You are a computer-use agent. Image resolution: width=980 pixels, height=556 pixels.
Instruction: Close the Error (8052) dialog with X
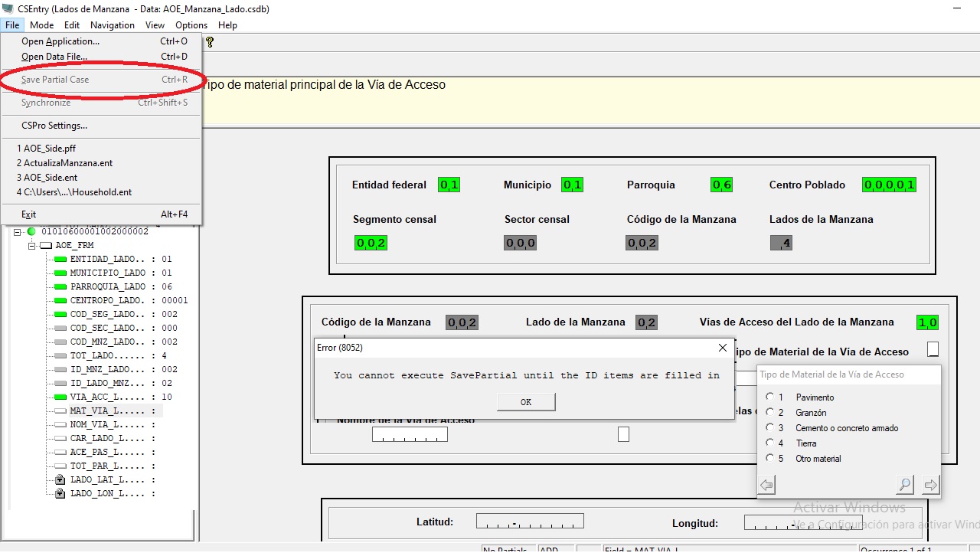pyautogui.click(x=722, y=348)
